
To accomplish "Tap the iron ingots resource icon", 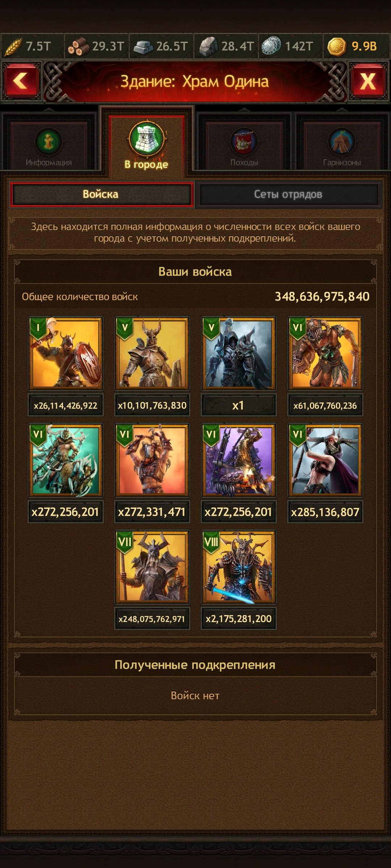I will [x=143, y=46].
